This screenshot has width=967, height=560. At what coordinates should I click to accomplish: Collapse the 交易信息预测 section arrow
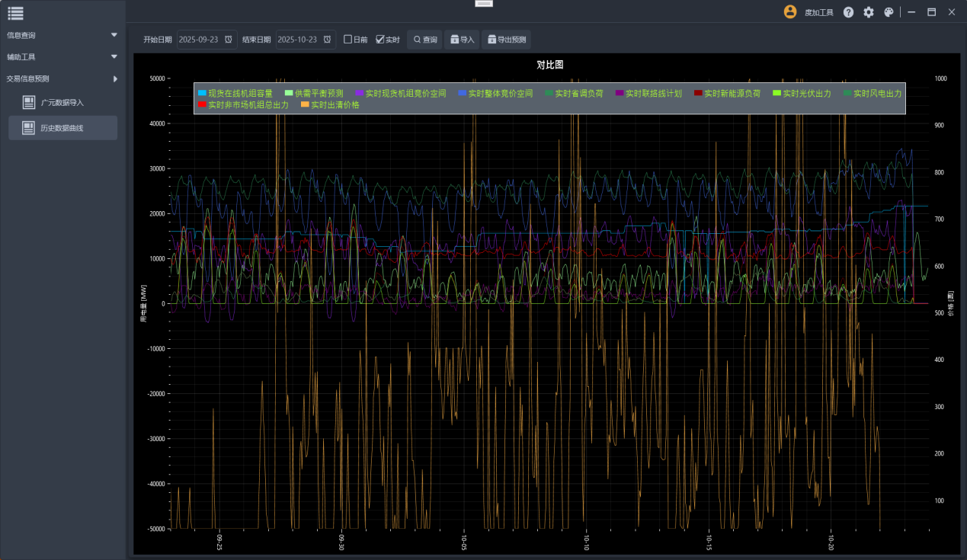pyautogui.click(x=115, y=78)
